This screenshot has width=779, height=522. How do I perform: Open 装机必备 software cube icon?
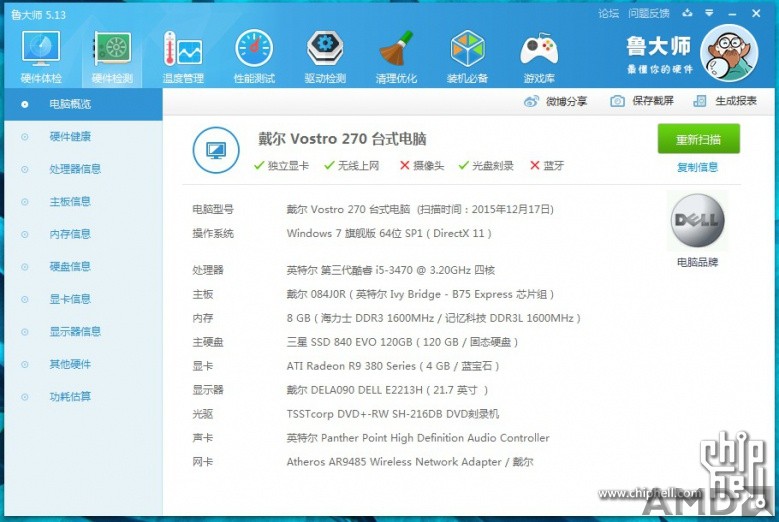point(467,49)
